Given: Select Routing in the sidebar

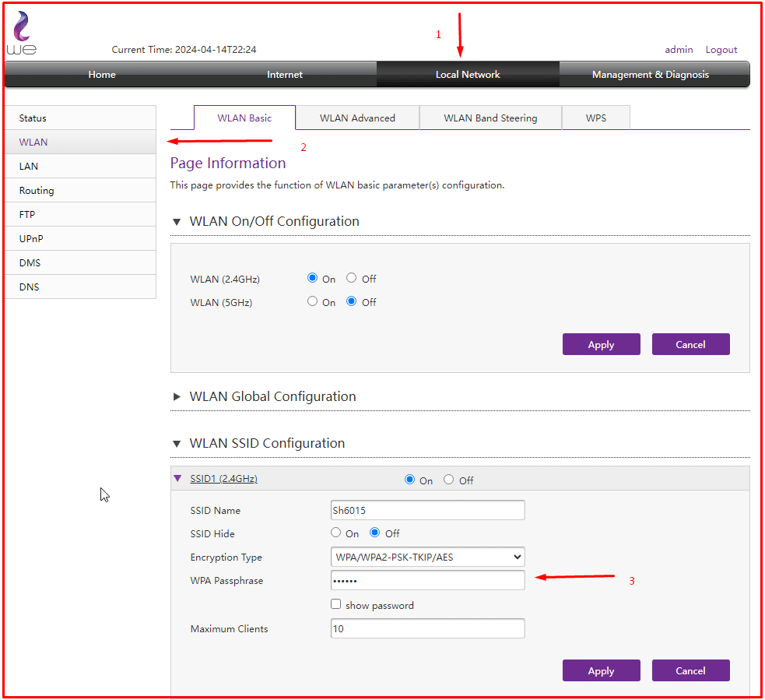Looking at the screenshot, I should point(37,191).
